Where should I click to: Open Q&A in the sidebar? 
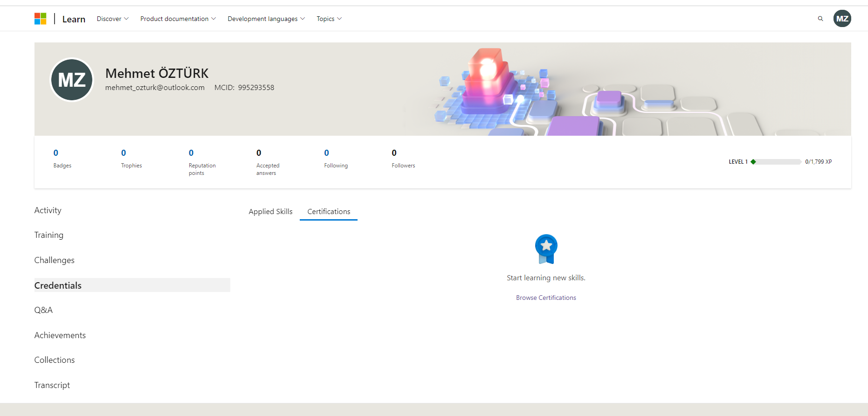(43, 310)
